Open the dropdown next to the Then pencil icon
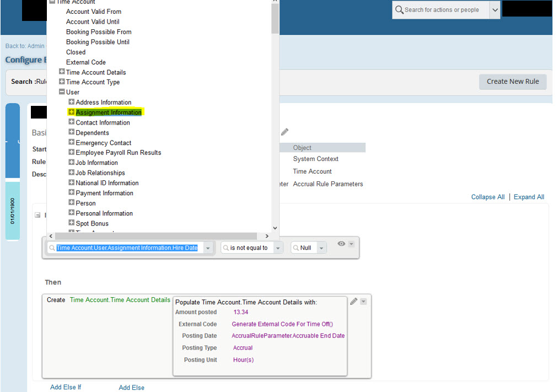 tap(363, 302)
